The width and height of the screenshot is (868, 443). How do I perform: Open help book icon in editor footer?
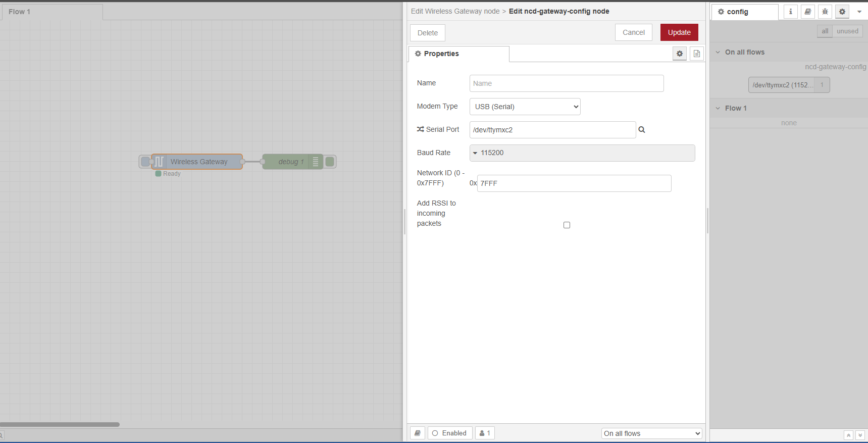(x=418, y=433)
